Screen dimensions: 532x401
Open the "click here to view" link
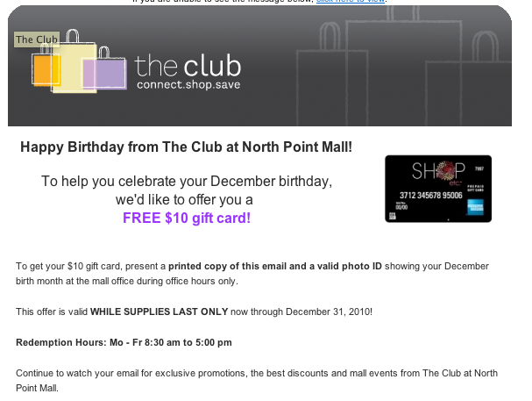351,2
